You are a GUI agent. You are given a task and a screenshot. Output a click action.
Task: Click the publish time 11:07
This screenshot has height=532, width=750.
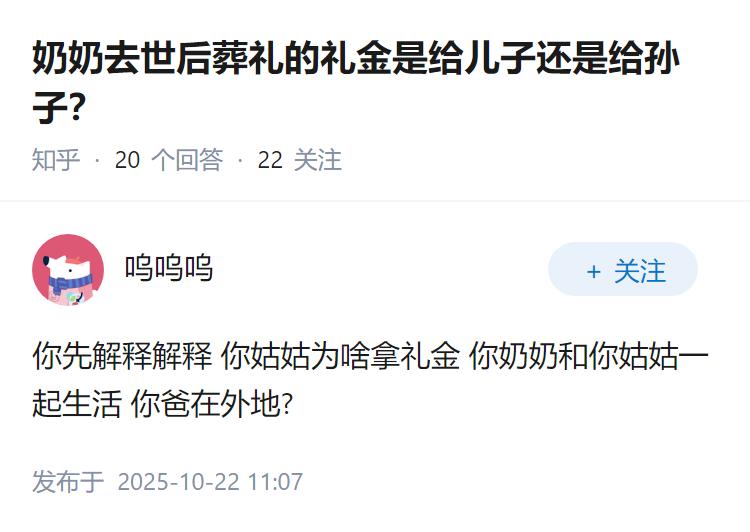point(275,481)
